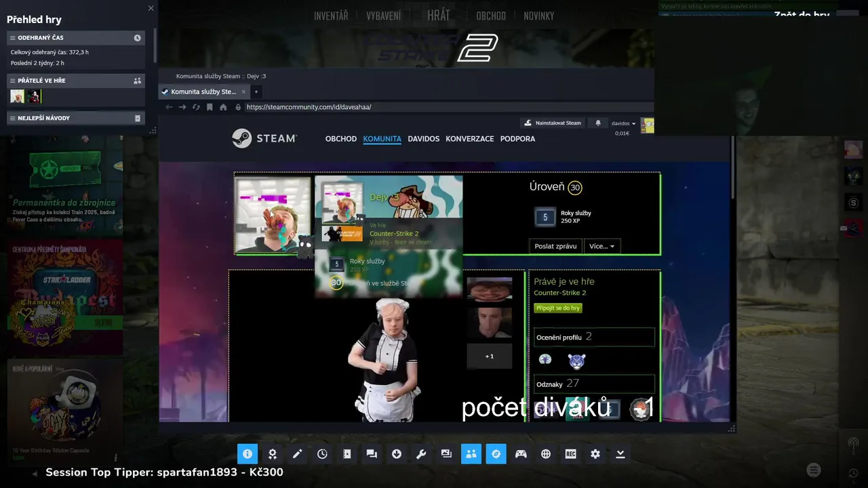Screen dimensions: 868x488
Task: Click the profile main avatar image
Action: pyautogui.click(x=273, y=214)
